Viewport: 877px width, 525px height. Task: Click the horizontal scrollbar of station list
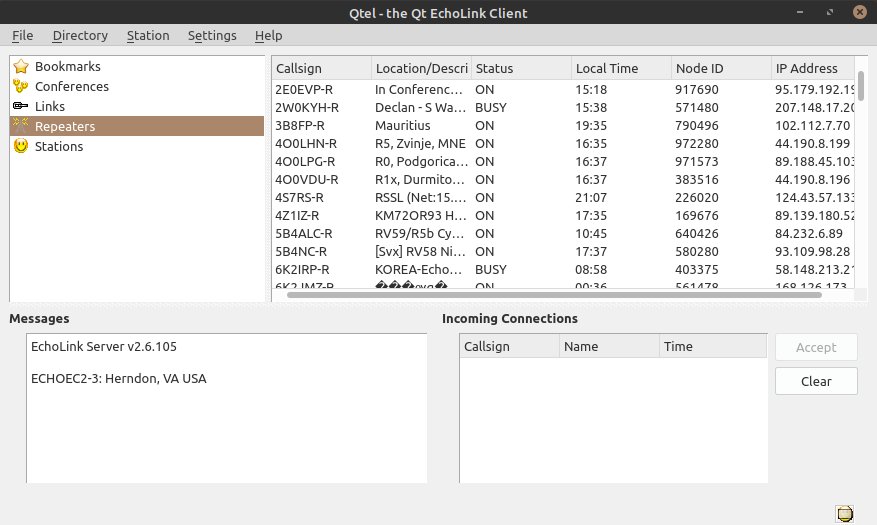coord(554,295)
